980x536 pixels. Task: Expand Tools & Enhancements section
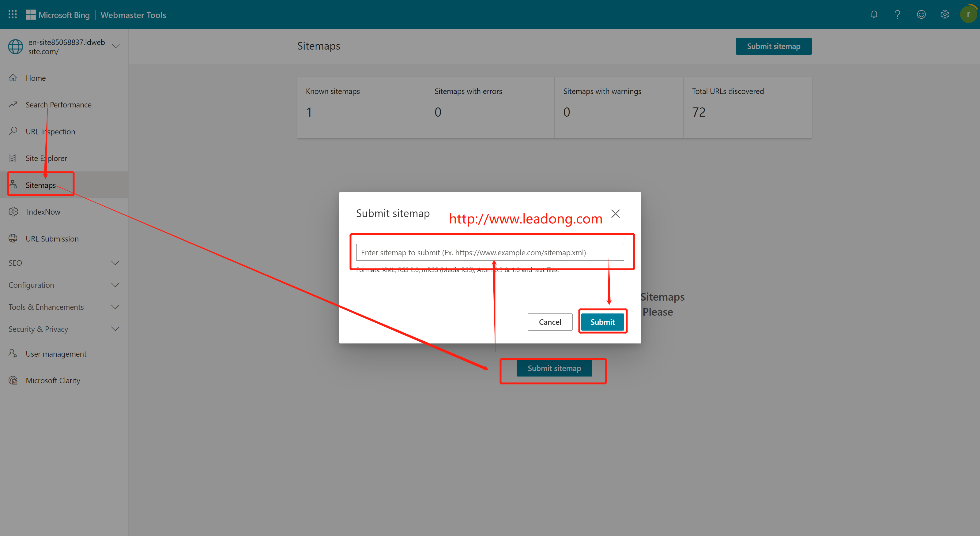coord(115,307)
